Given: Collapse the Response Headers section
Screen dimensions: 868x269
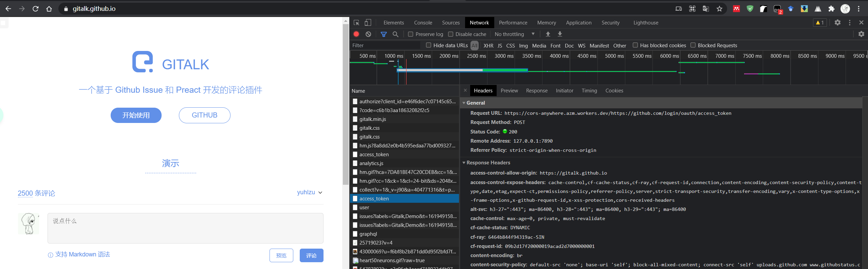Looking at the screenshot, I should point(464,163).
